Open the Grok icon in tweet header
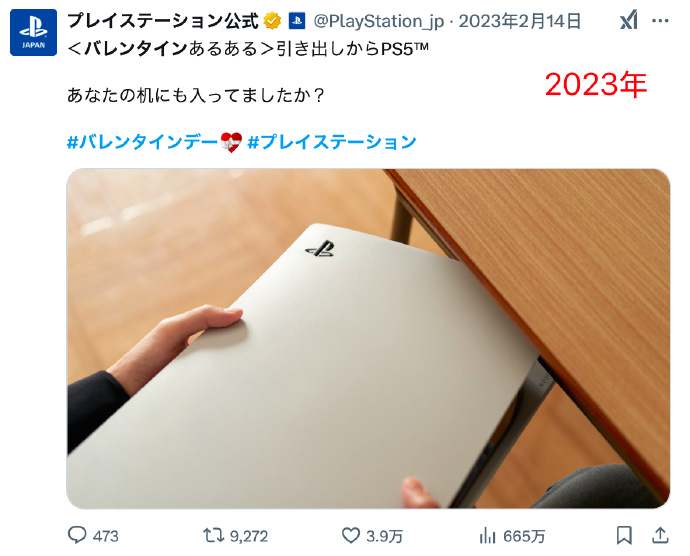690x556 pixels. coord(629,20)
